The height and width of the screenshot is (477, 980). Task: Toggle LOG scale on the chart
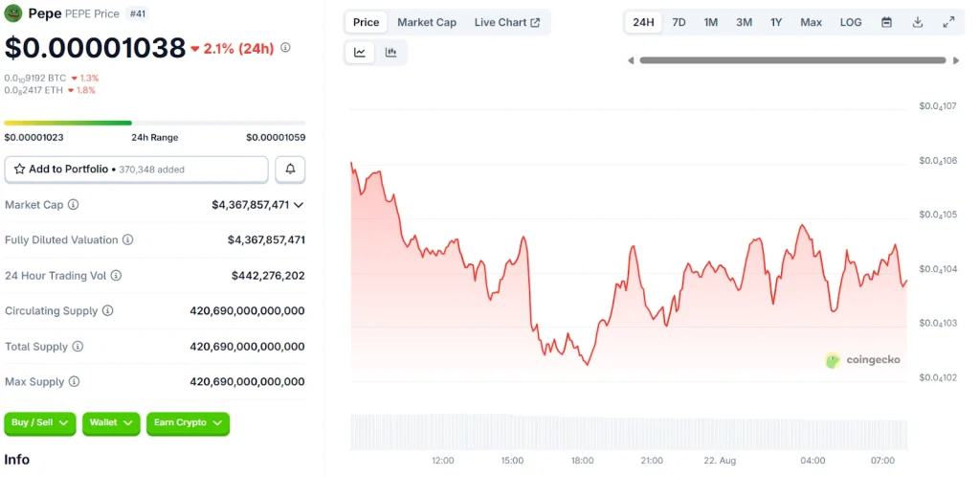click(x=851, y=22)
